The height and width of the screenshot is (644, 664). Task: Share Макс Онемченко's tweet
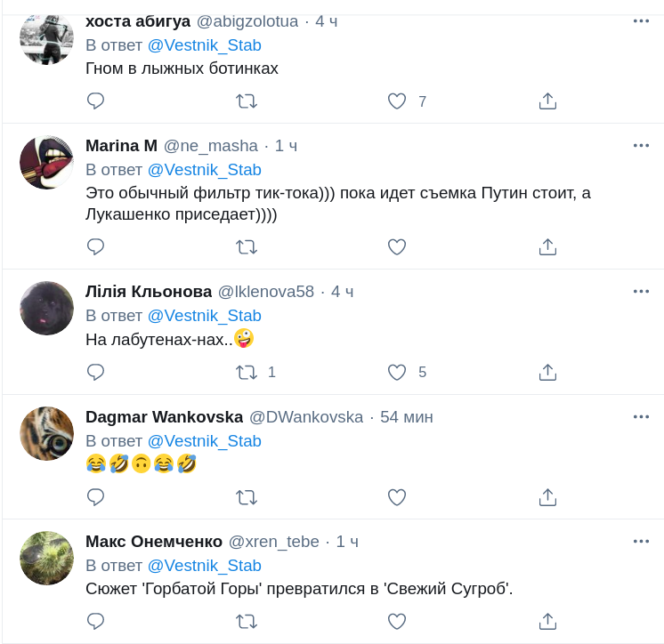(x=547, y=621)
